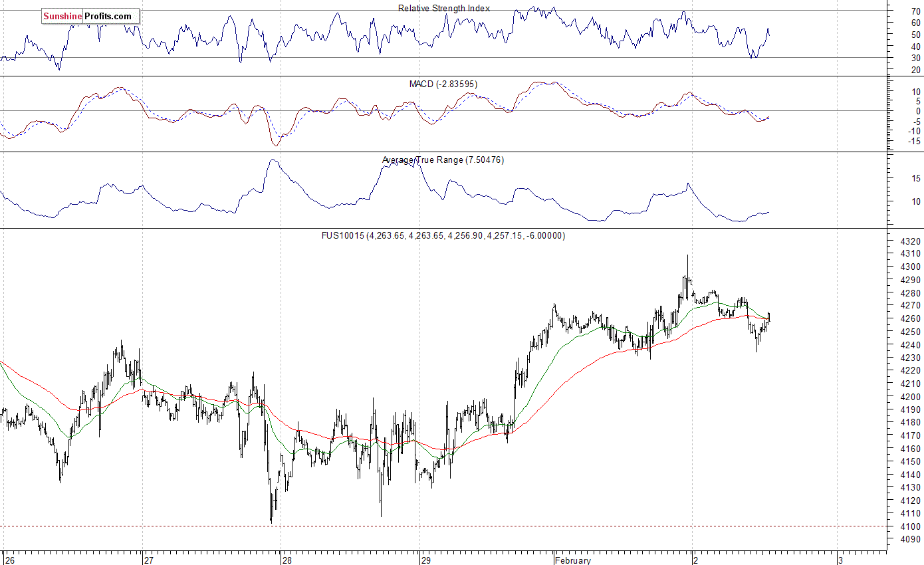Click the 15 value on ATR axis
The height and width of the screenshot is (565, 924).
915,178
